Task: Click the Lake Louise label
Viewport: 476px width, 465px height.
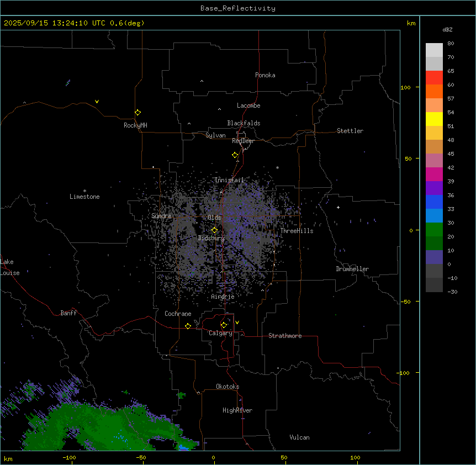Action: click(x=10, y=267)
